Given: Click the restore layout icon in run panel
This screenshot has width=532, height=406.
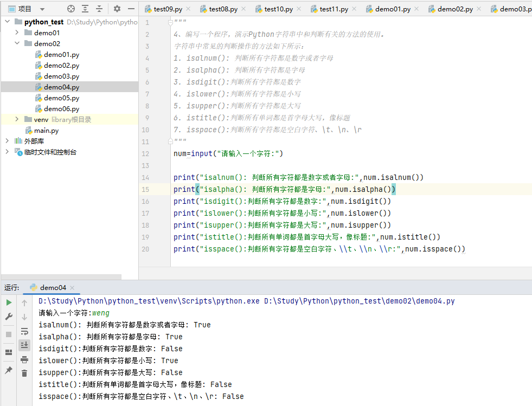Looking at the screenshot, I should (x=9, y=352).
